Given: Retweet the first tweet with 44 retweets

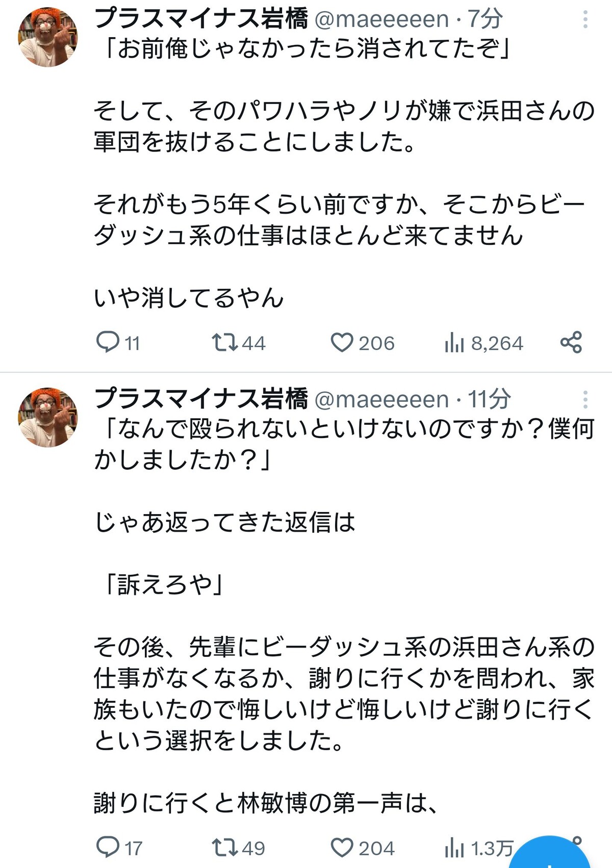Looking at the screenshot, I should 239,343.
